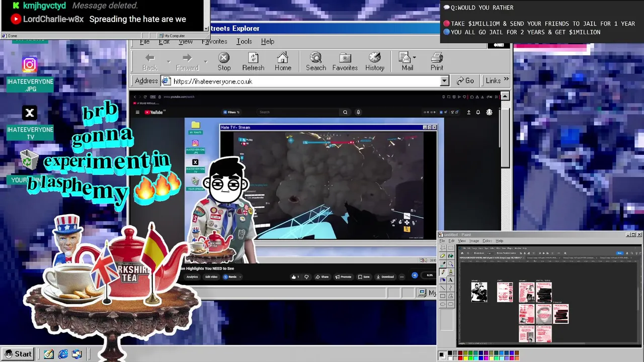This screenshot has width=644, height=362.
Task: Click the YouTube hamburger menu icon
Action: (137, 112)
